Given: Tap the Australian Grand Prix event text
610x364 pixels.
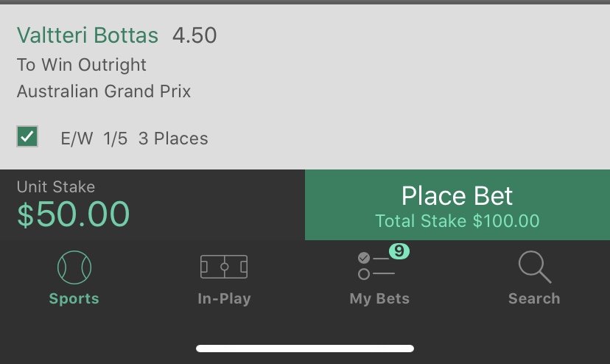Looking at the screenshot, I should pyautogui.click(x=104, y=91).
